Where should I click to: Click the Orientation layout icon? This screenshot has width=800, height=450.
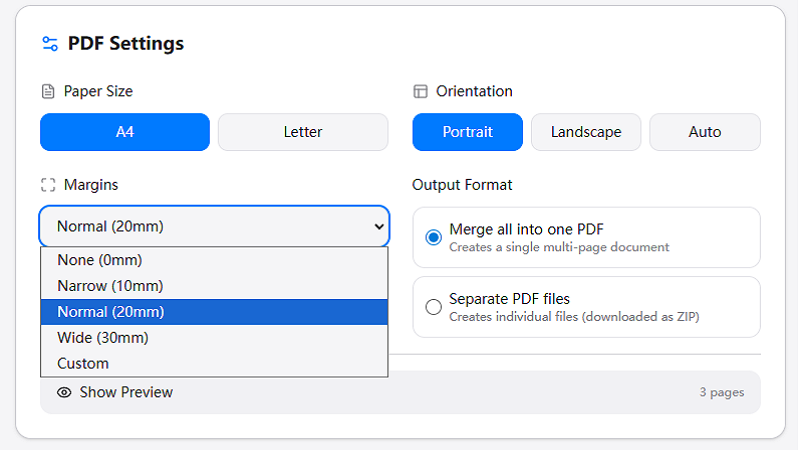[x=420, y=92]
